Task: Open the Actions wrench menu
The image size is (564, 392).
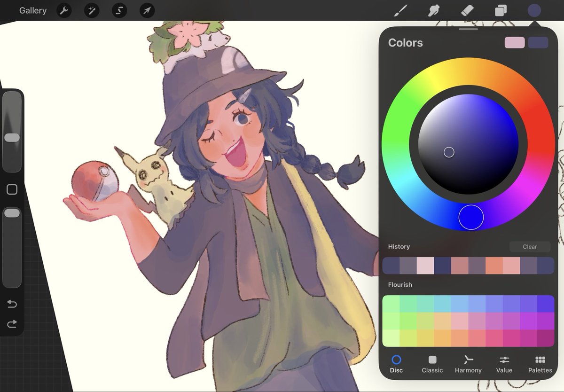Action: pyautogui.click(x=64, y=10)
